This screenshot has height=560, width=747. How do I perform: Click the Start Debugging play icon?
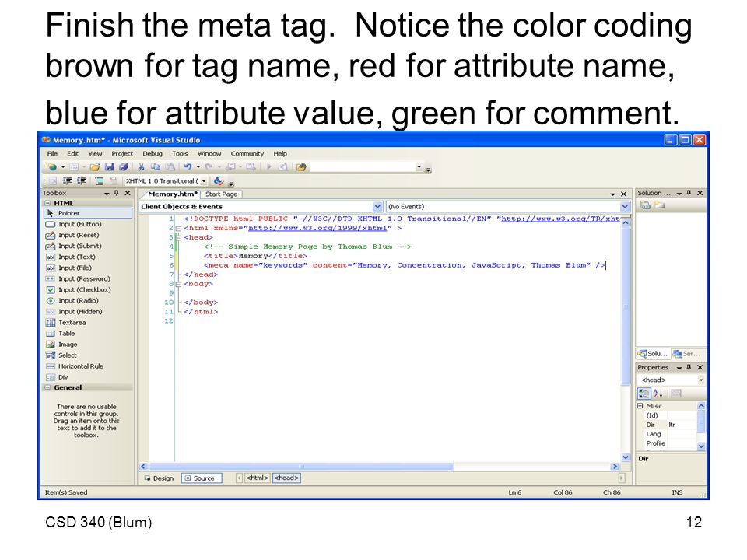point(268,167)
